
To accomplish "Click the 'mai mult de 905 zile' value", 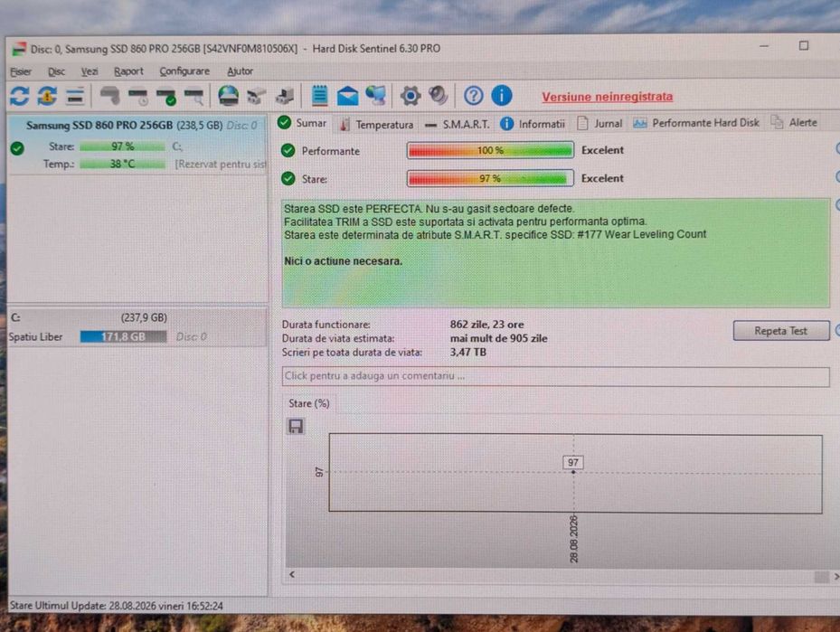I will point(499,338).
